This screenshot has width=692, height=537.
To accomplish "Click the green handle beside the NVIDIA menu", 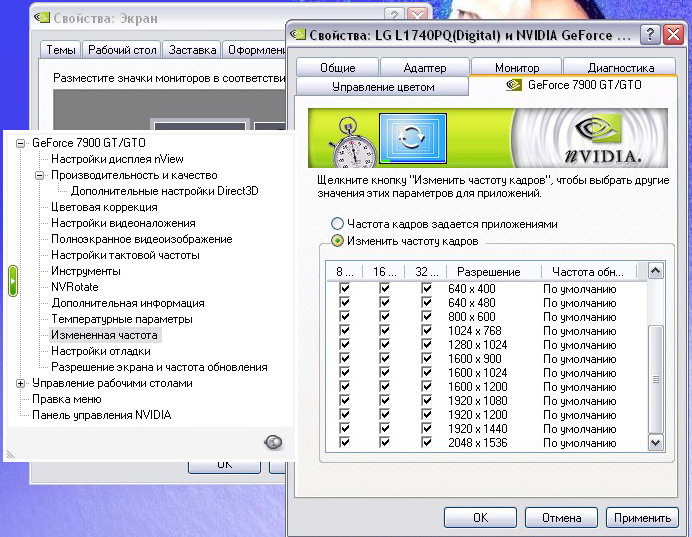I will pos(13,280).
